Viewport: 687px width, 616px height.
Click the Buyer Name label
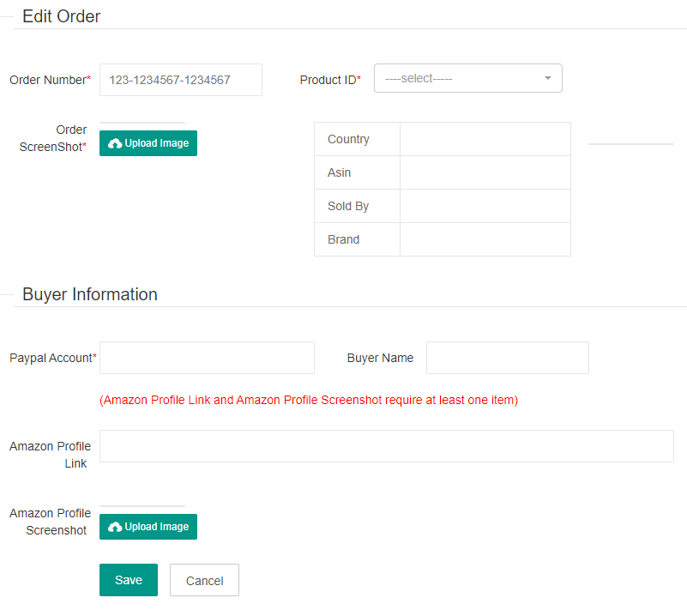[x=380, y=358]
